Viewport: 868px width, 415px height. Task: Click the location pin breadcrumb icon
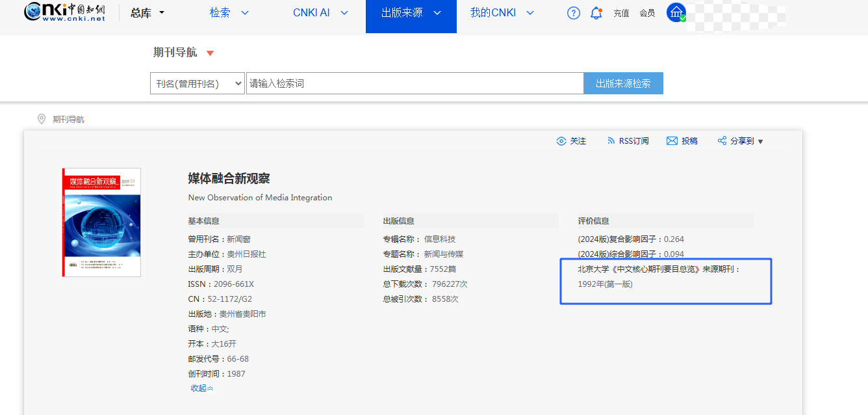click(x=42, y=119)
